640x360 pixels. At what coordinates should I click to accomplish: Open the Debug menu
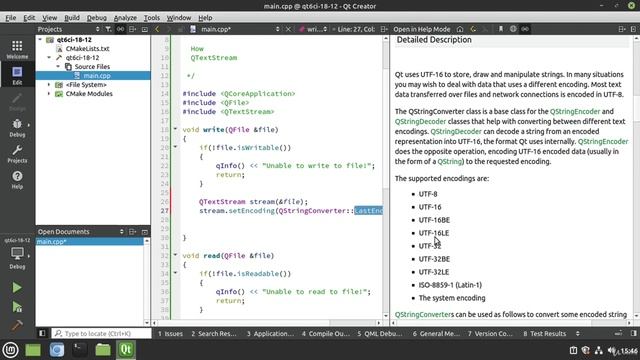click(97, 18)
